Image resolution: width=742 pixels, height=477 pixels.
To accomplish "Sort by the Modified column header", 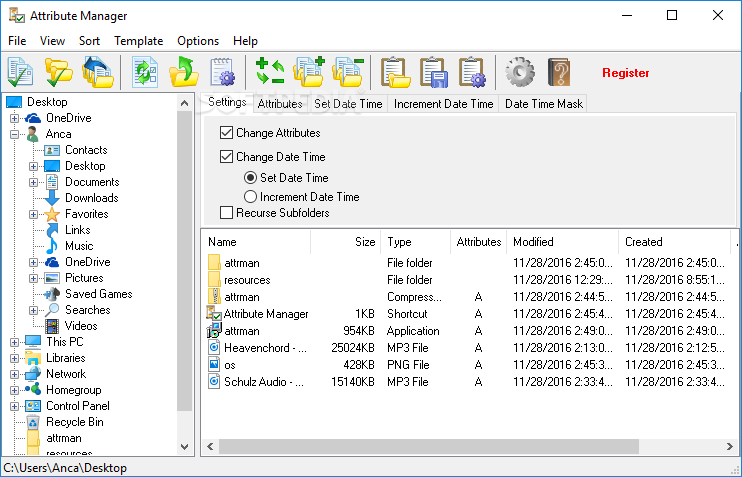I will pyautogui.click(x=562, y=242).
